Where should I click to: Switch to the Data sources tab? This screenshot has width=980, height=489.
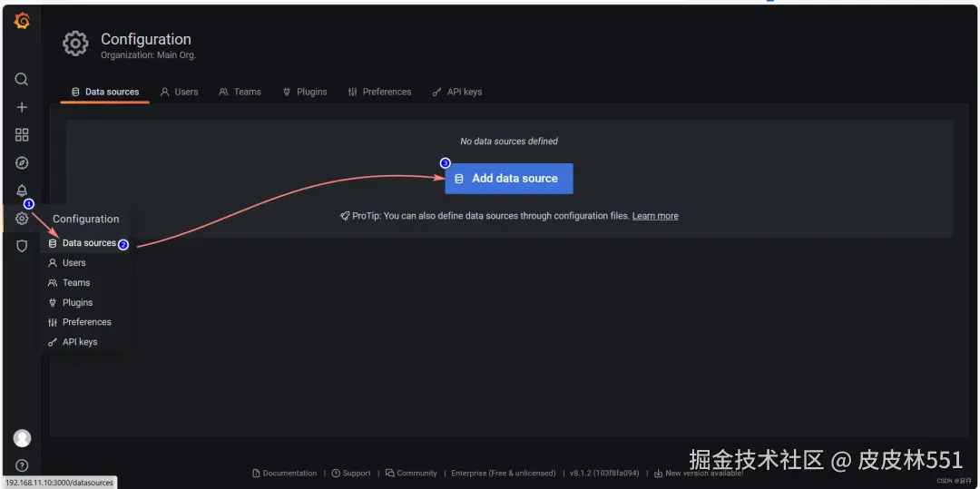pyautogui.click(x=105, y=92)
